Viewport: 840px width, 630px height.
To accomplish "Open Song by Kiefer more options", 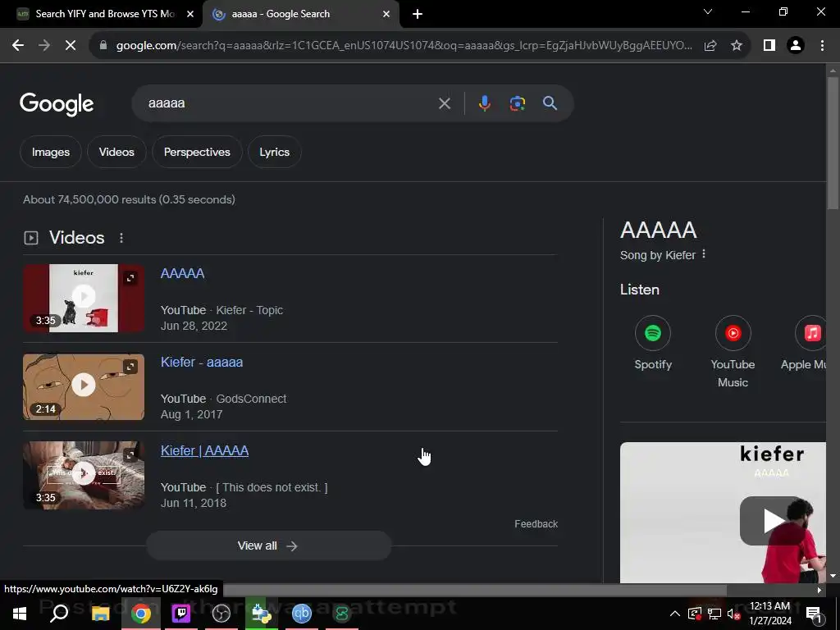I will pyautogui.click(x=704, y=254).
